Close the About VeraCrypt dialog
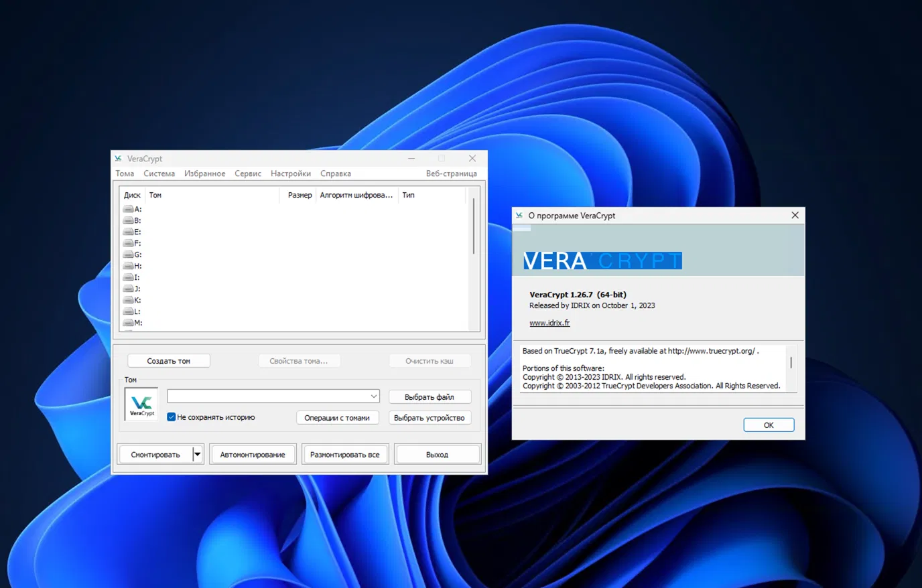922x588 pixels. pos(795,216)
